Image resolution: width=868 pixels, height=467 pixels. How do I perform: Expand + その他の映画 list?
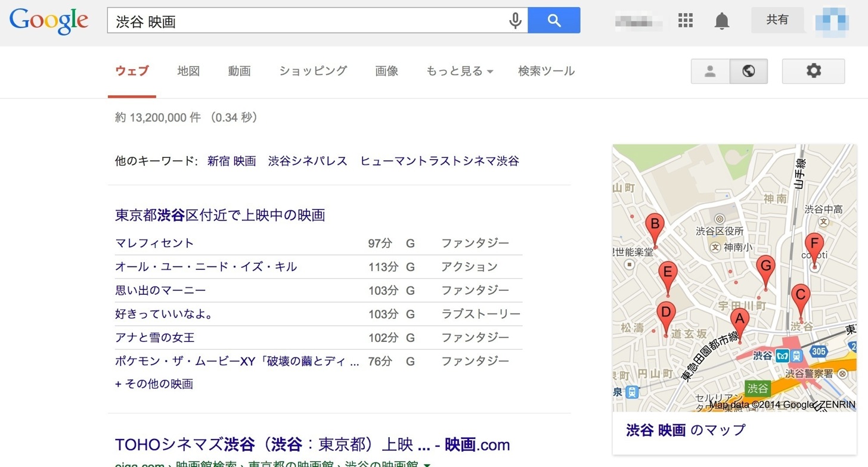click(x=154, y=384)
